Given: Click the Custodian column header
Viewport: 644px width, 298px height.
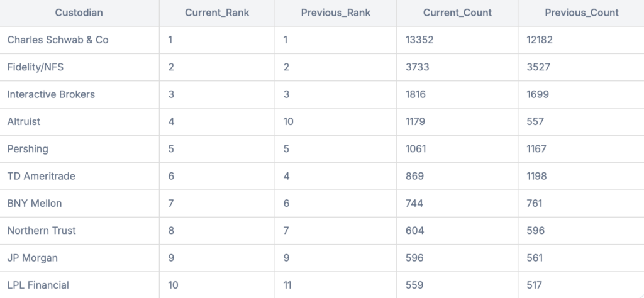Looking at the screenshot, I should point(79,13).
